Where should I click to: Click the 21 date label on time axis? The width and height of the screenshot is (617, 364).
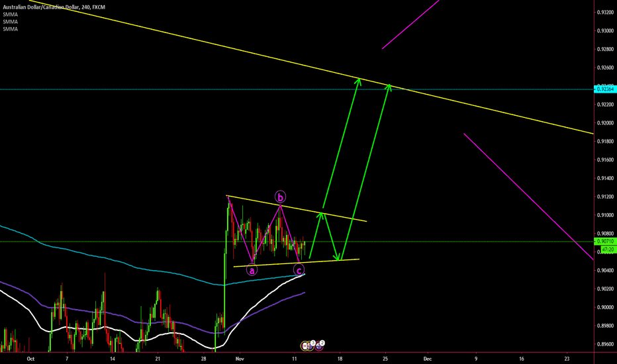(x=158, y=359)
